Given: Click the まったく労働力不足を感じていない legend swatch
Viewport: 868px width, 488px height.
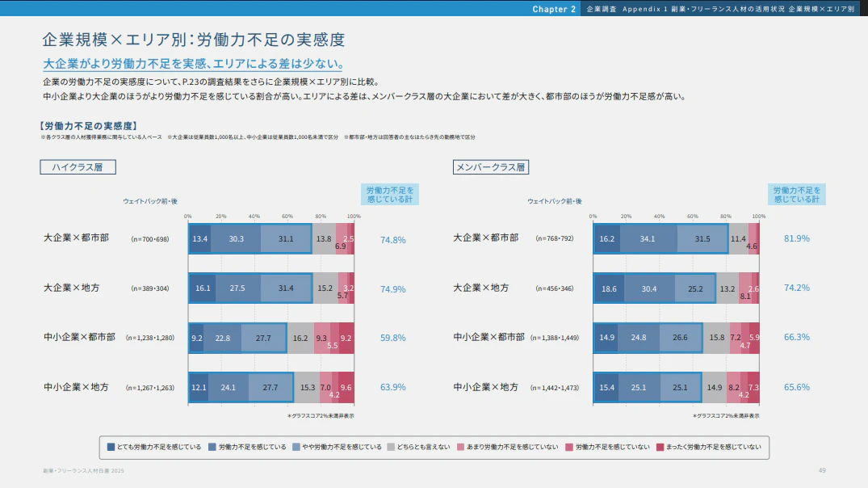Looking at the screenshot, I should pos(659,446).
